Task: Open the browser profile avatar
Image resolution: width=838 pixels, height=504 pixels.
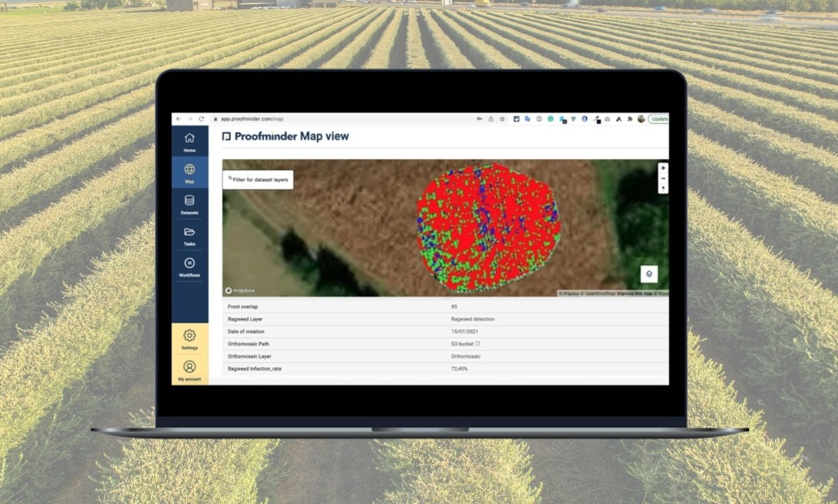Action: pos(641,119)
